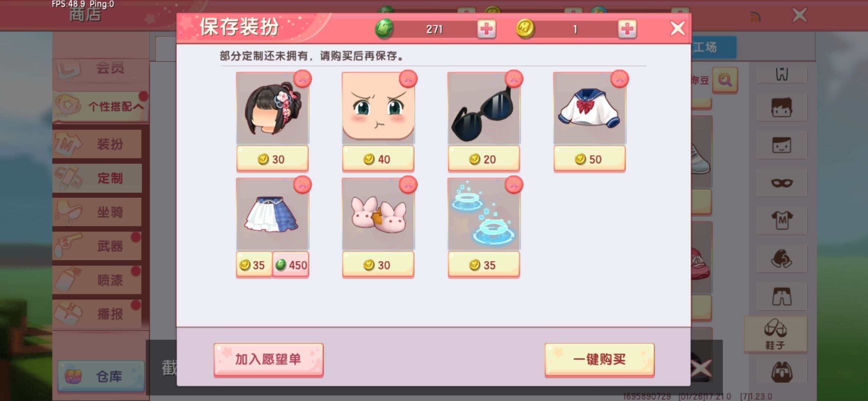Select the blue halo effect thumbnail

click(484, 214)
